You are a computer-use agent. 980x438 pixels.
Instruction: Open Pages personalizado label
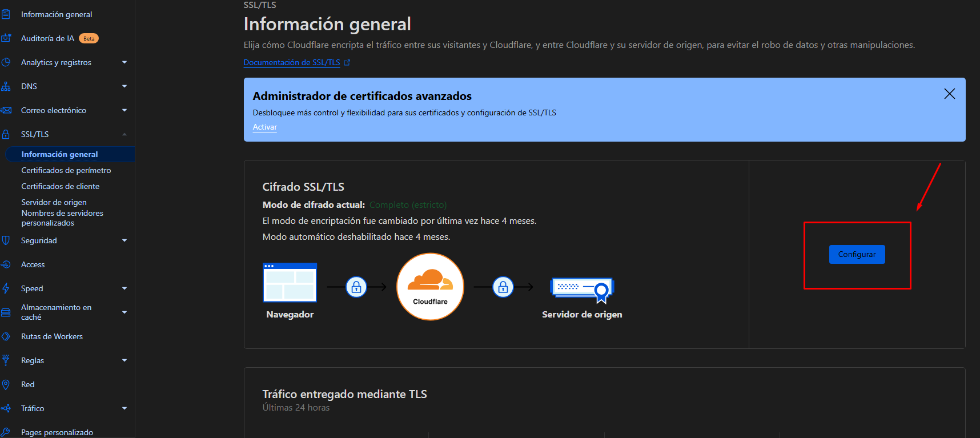pyautogui.click(x=57, y=432)
